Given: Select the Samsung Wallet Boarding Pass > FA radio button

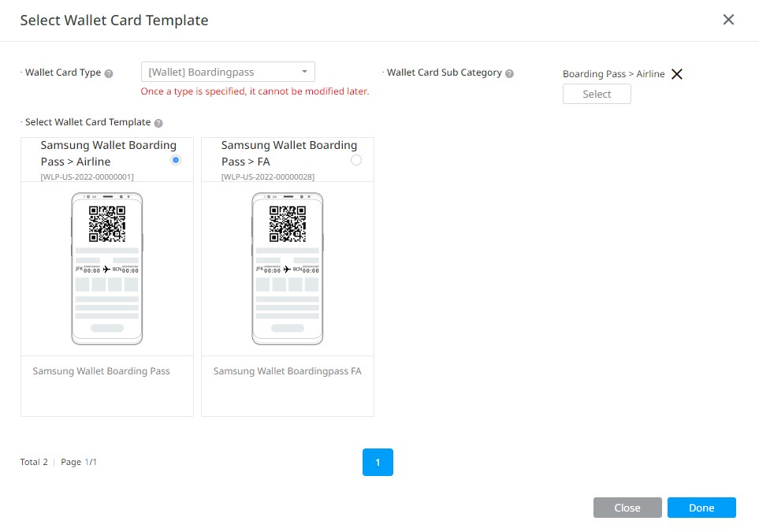Looking at the screenshot, I should coord(356,159).
